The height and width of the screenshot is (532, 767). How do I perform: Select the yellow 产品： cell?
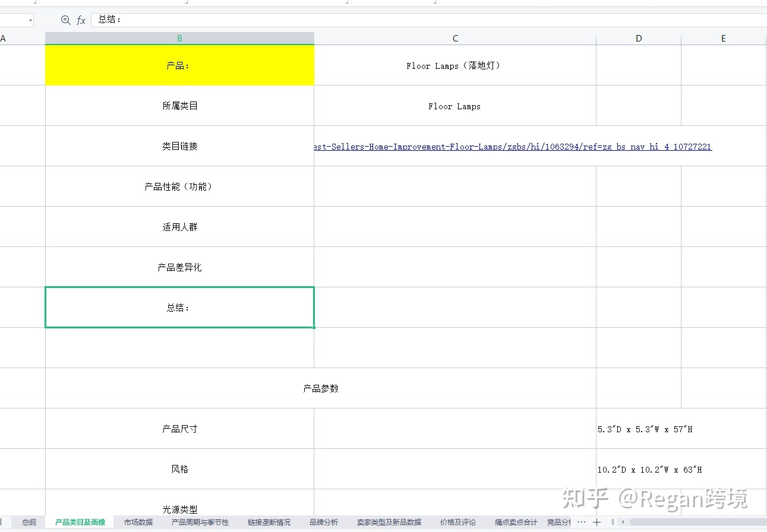[179, 65]
